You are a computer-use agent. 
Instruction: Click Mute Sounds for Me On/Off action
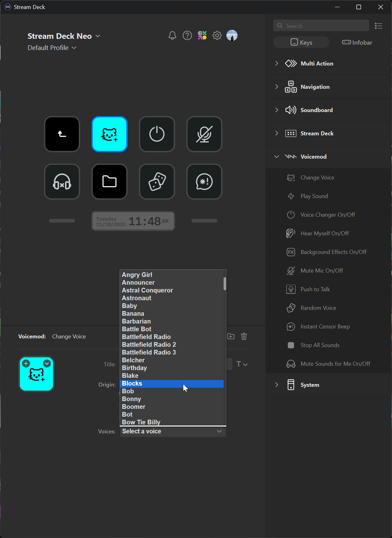[x=329, y=364]
